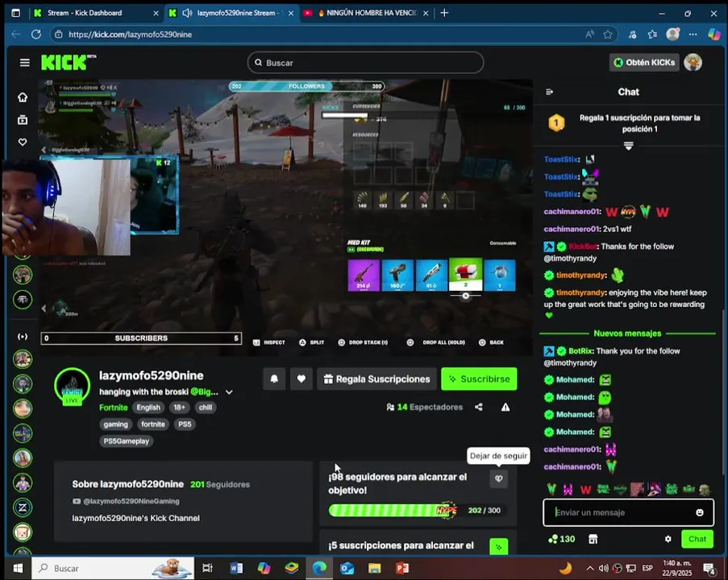The height and width of the screenshot is (580, 728).
Task: Click the subscribe icon on suscripciones goal
Action: coord(499,547)
